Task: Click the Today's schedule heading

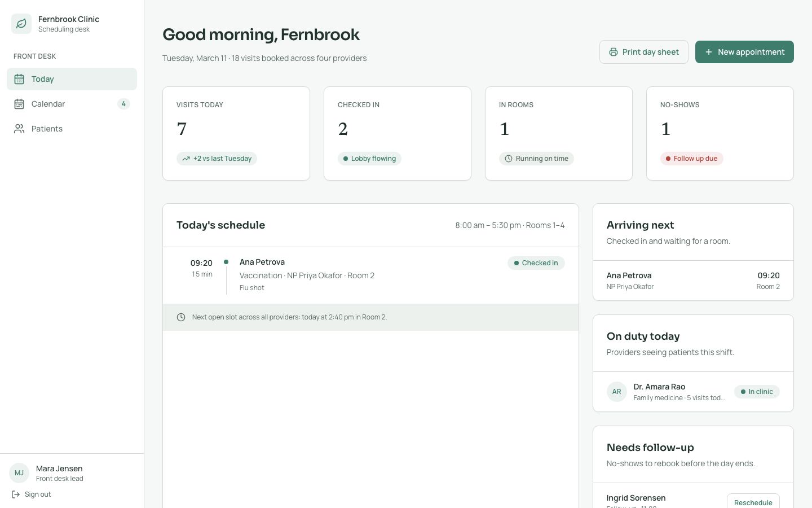Action: click(220, 225)
